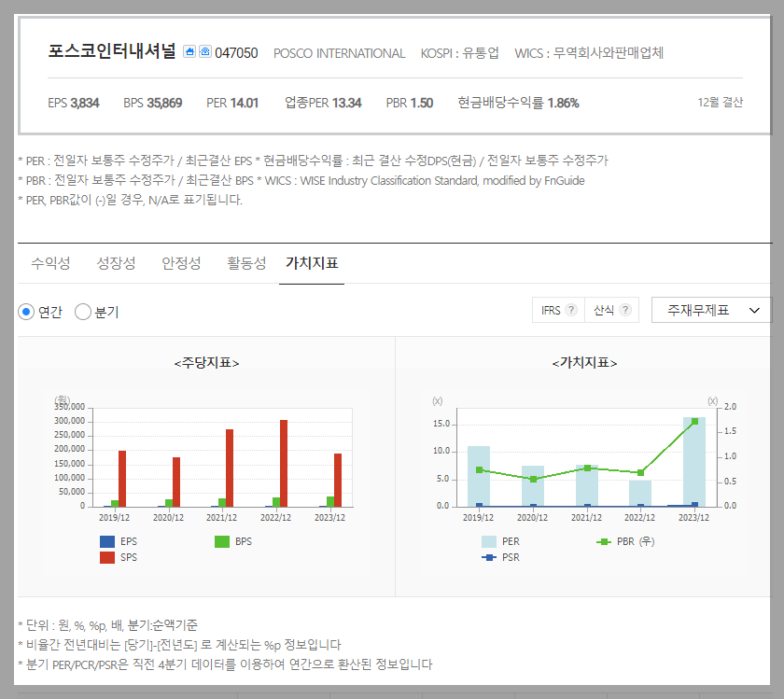Switch to the 성장성 tab
Screen dimensions: 784x699
(x=116, y=263)
